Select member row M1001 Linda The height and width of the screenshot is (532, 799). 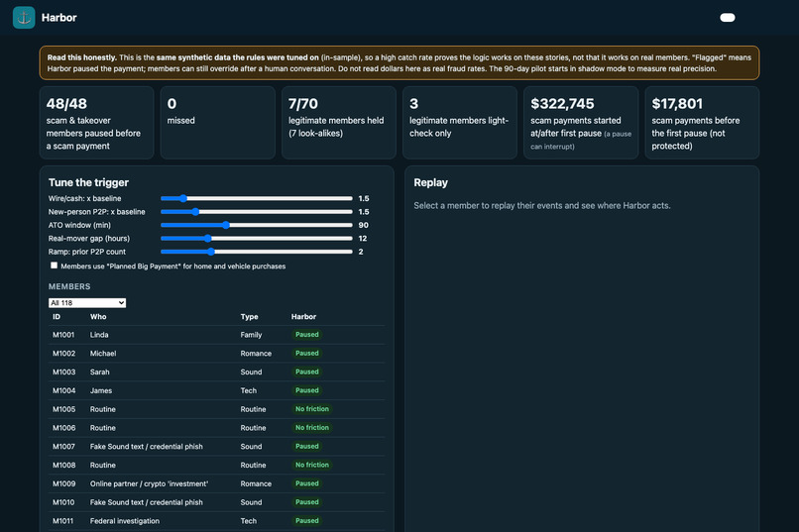[216, 335]
